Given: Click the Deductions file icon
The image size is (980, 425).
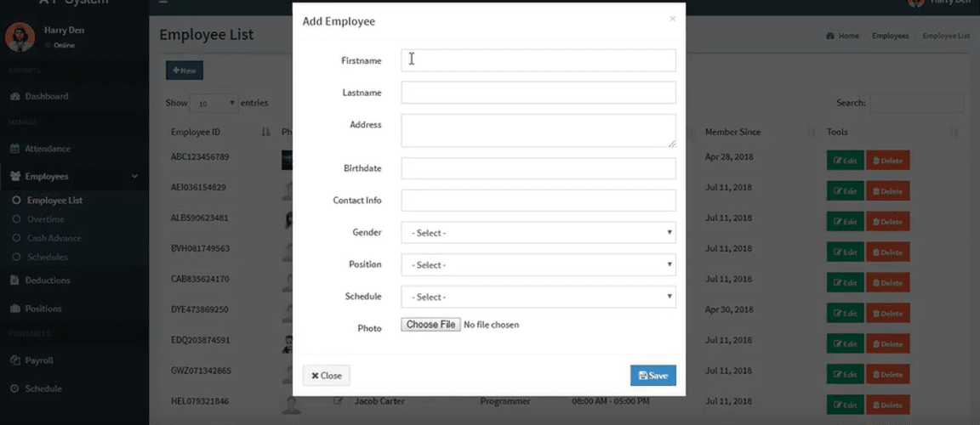Looking at the screenshot, I should click(x=15, y=280).
